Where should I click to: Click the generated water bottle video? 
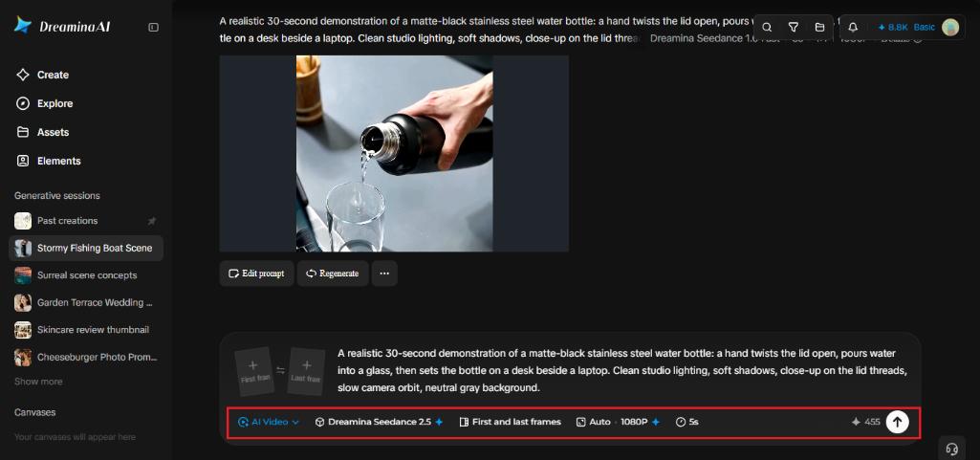394,153
